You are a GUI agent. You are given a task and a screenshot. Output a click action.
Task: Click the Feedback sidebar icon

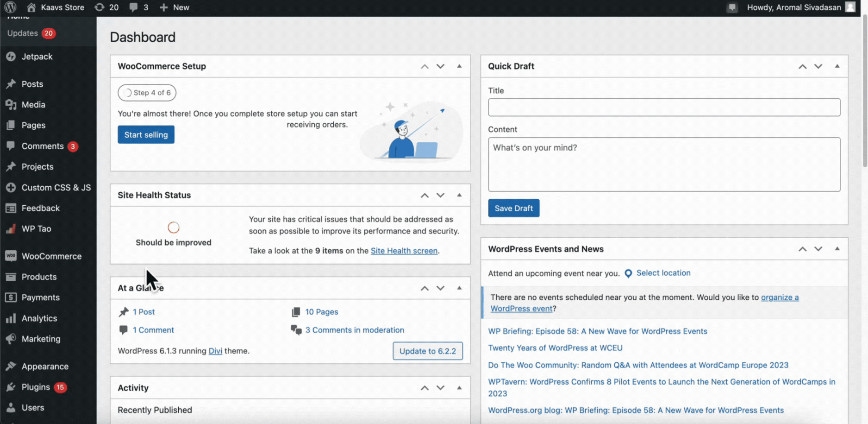pos(11,208)
